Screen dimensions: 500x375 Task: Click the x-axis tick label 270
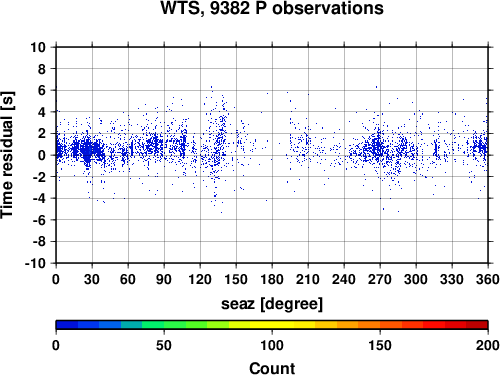(380, 279)
